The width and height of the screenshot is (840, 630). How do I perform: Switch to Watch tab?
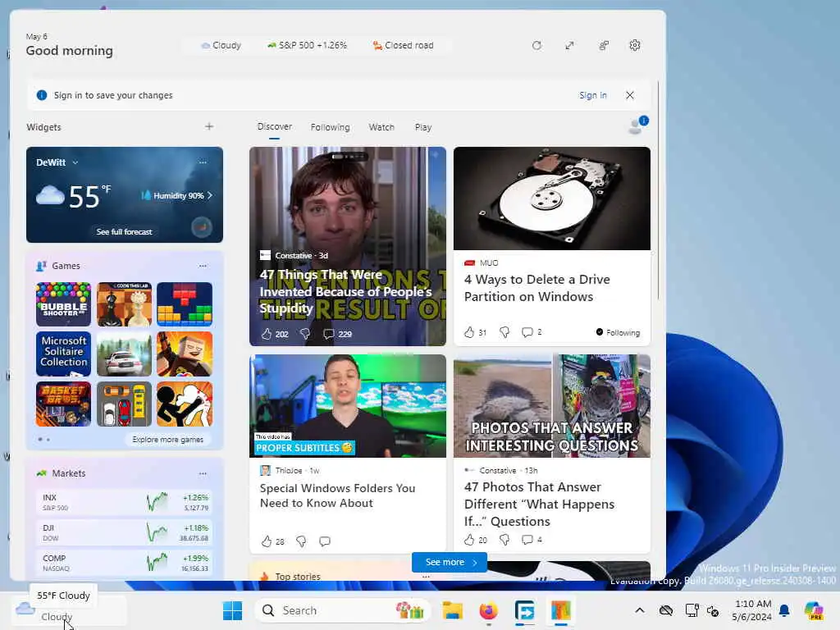point(381,127)
